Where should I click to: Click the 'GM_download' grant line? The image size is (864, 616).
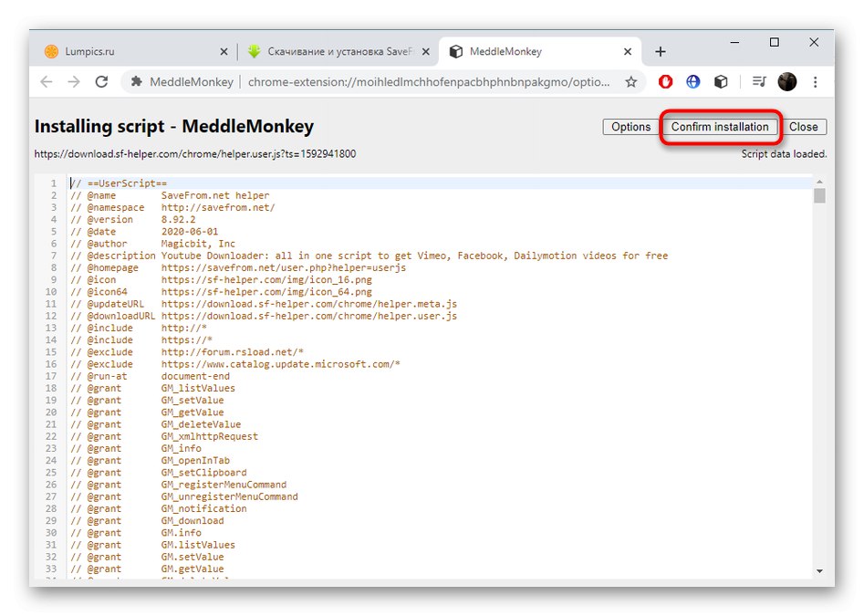[147, 521]
